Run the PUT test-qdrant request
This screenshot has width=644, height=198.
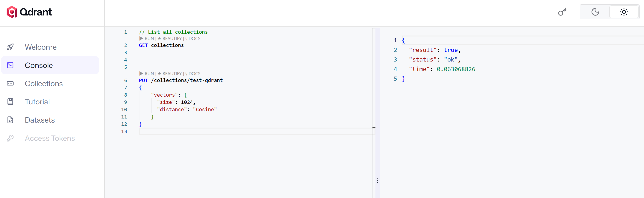click(x=146, y=74)
